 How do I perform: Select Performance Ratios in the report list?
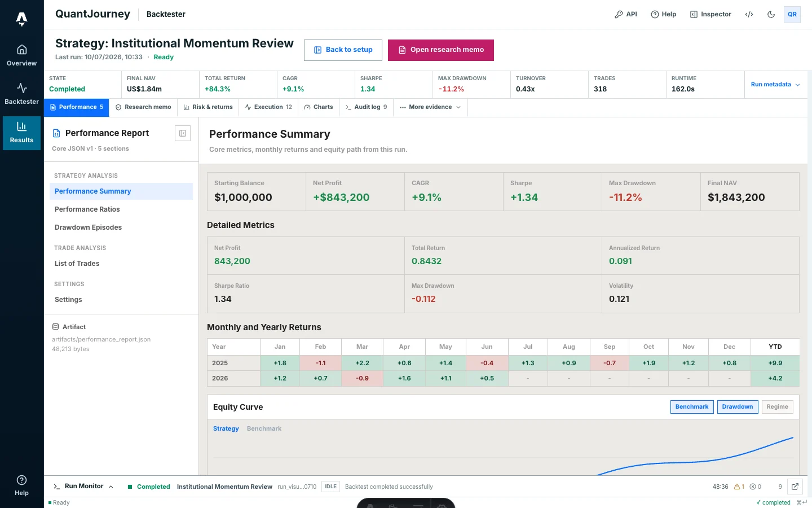(x=121, y=209)
